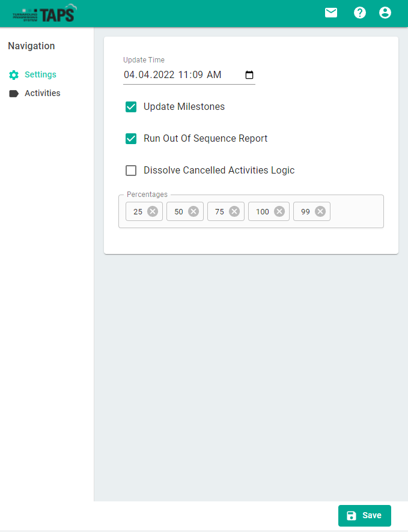This screenshot has width=408, height=532.
Task: Click the Save button
Action: [364, 515]
